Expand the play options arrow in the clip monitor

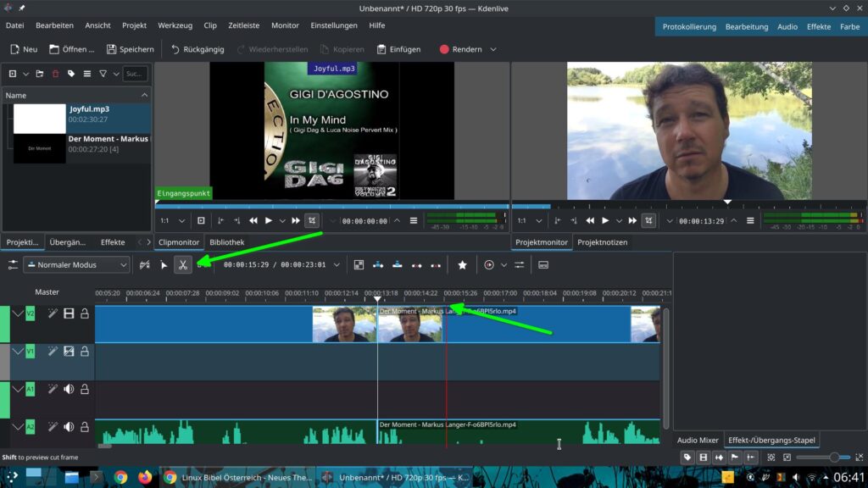(282, 221)
